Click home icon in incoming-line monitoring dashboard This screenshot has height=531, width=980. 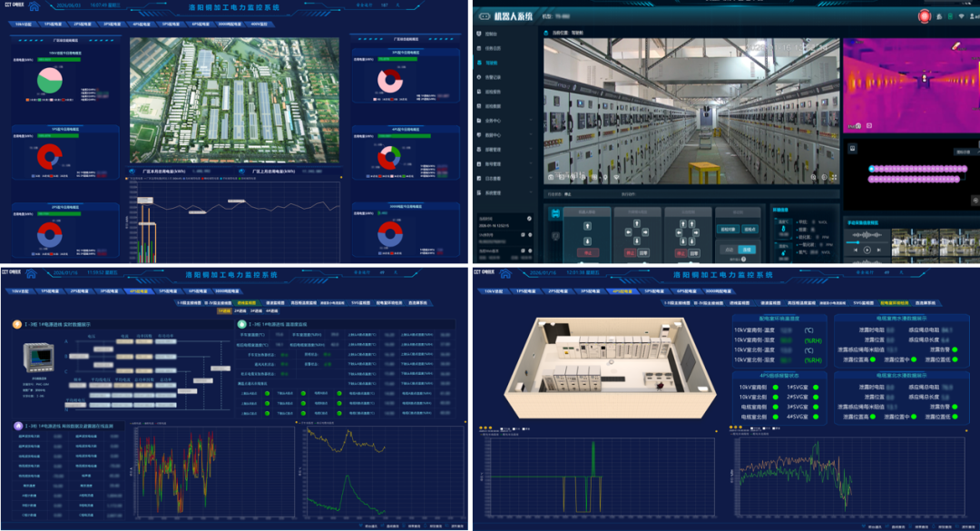(31, 273)
